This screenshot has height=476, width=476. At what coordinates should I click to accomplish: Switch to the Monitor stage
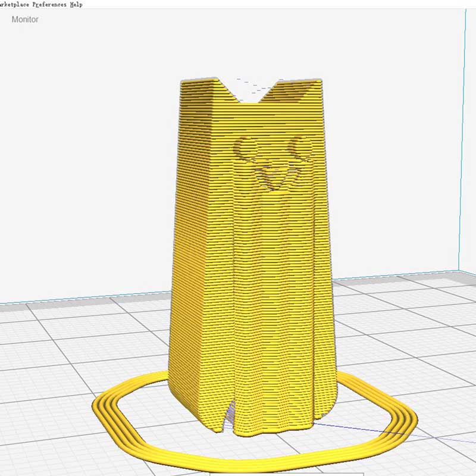tap(25, 20)
